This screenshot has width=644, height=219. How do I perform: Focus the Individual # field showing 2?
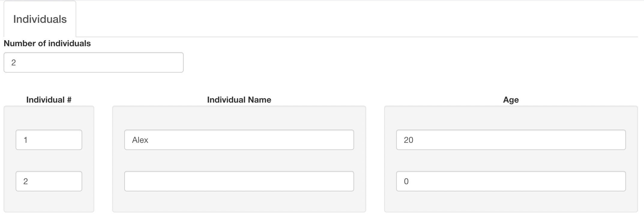49,181
